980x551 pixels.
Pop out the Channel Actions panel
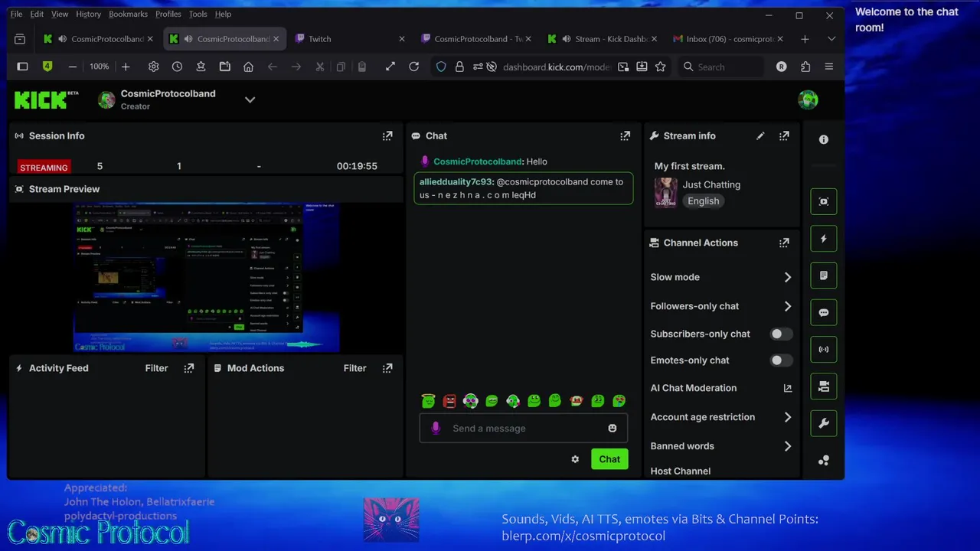[784, 243]
